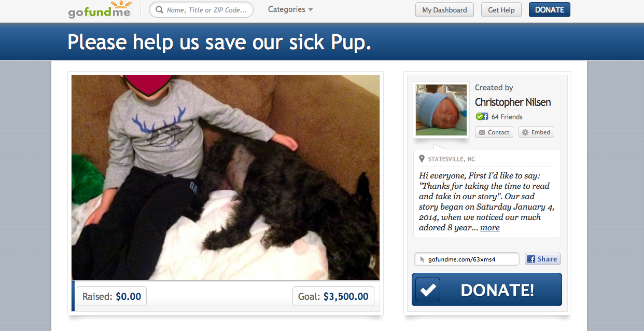Viewport: 644px width, 331px height.
Task: Click the Facebook Share button
Action: pyautogui.click(x=543, y=259)
